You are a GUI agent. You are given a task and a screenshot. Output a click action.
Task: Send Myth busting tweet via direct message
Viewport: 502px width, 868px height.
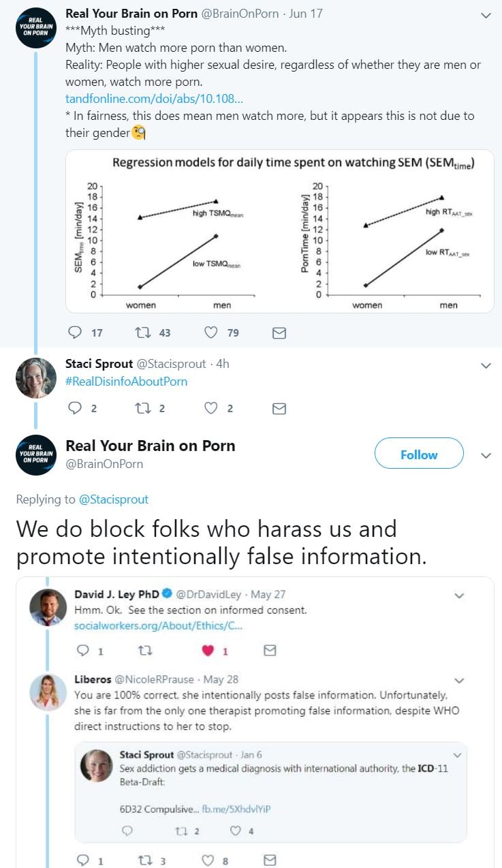(x=279, y=332)
